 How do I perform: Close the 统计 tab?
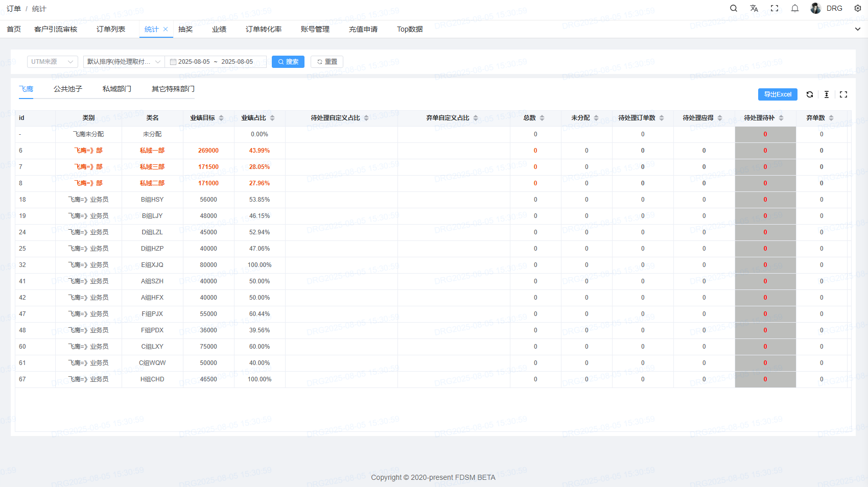[x=166, y=29]
